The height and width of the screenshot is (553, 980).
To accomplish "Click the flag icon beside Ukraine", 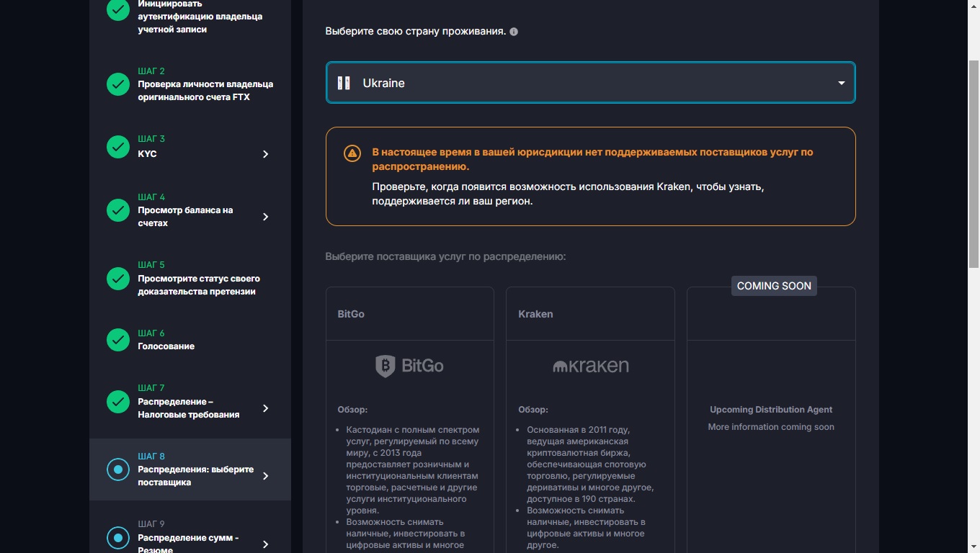I will tap(344, 83).
